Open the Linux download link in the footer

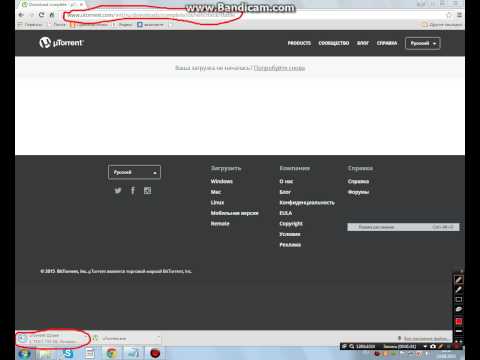(217, 202)
